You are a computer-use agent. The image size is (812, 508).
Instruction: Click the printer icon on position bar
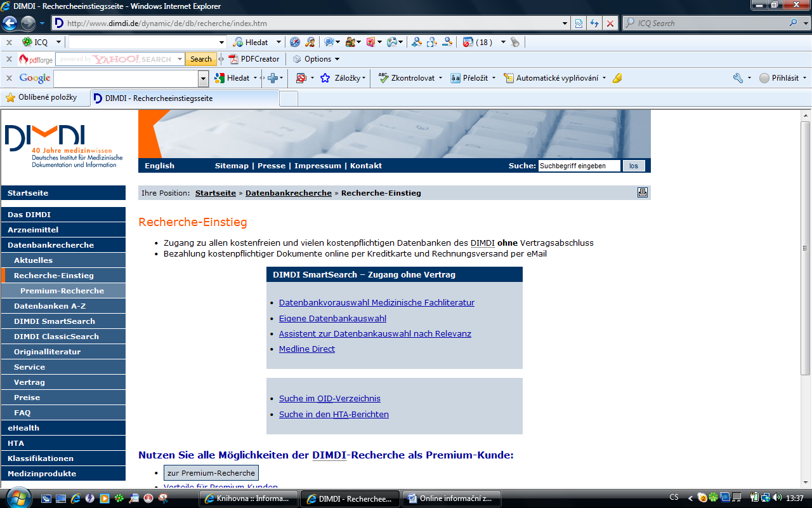coord(643,192)
